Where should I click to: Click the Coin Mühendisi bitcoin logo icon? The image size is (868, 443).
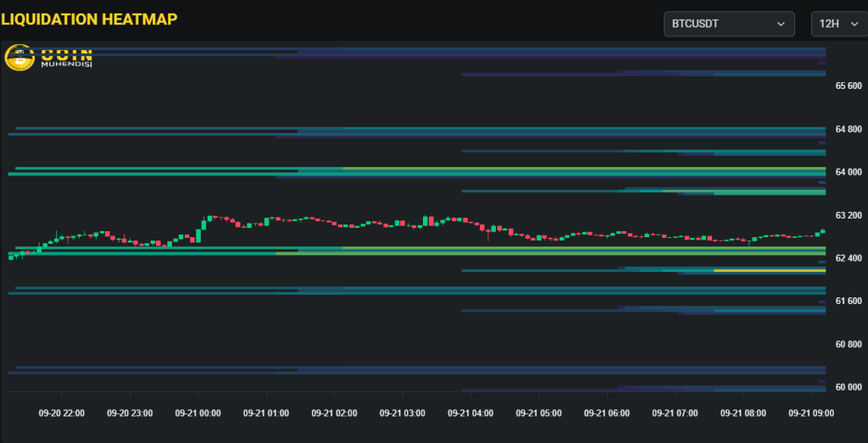[19, 58]
